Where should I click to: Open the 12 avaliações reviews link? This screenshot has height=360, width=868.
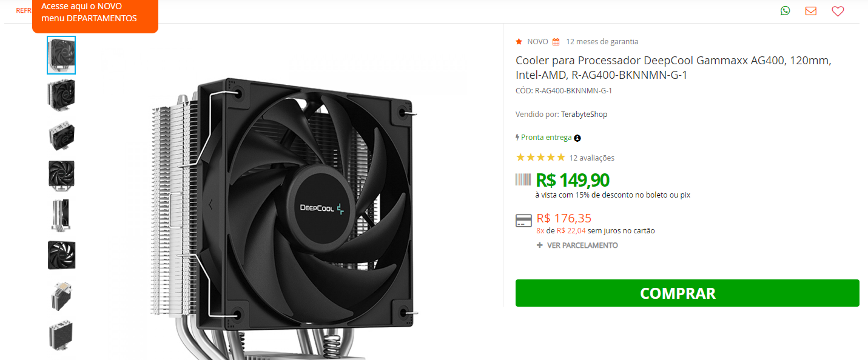(x=591, y=158)
